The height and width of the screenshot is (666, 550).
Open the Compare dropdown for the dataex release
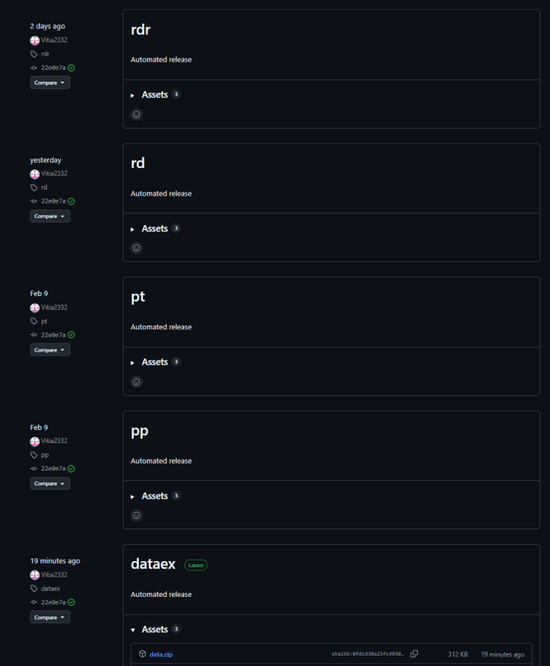coord(50,617)
